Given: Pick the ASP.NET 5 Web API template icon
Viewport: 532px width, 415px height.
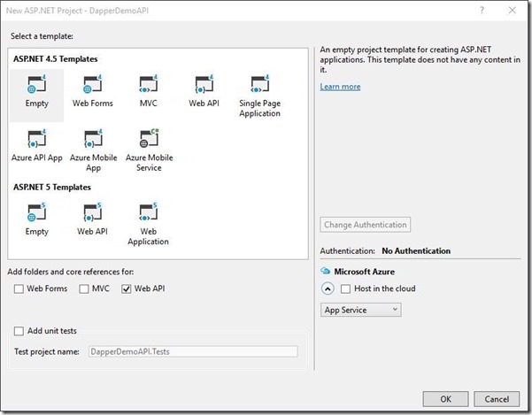Looking at the screenshot, I should (92, 212).
